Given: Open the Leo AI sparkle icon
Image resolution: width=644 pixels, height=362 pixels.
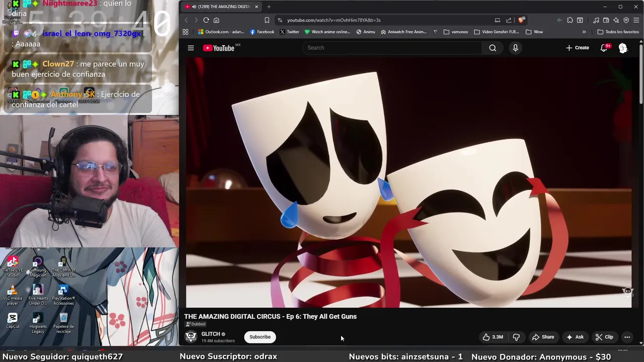Looking at the screenshot, I should pos(616,20).
